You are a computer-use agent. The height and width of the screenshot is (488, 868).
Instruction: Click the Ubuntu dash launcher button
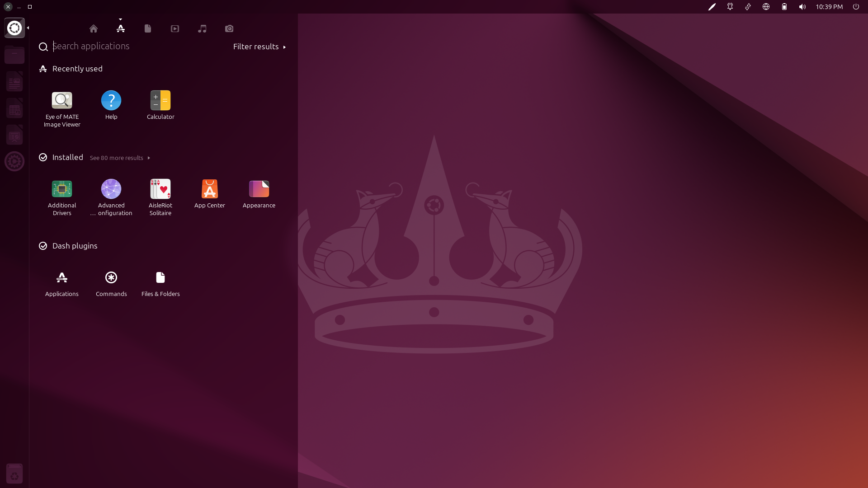14,28
